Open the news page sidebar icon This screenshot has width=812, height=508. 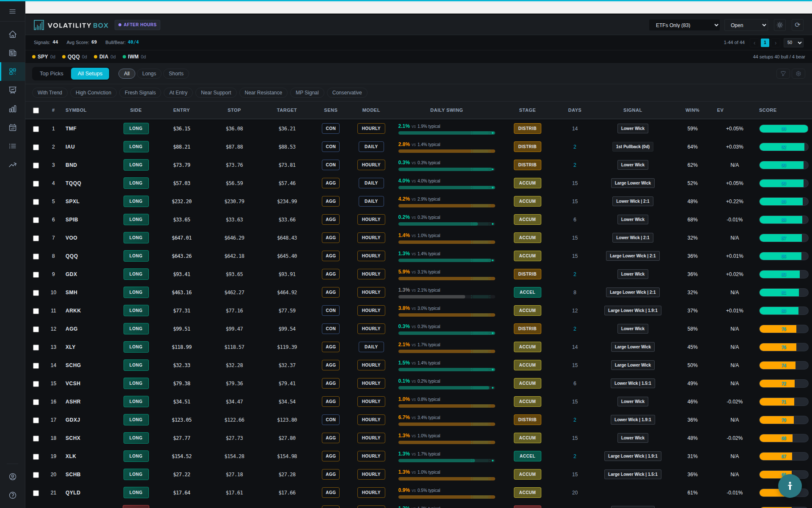[13, 53]
